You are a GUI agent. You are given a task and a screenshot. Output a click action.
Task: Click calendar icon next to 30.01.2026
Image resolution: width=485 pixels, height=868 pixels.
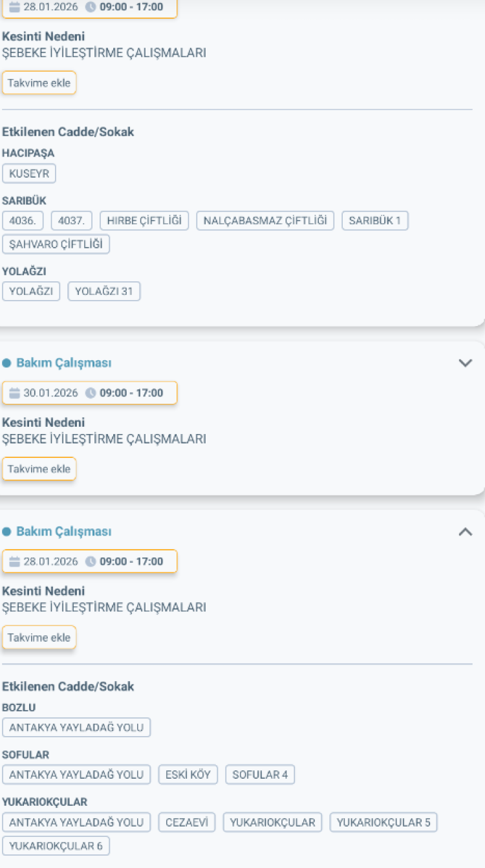(14, 393)
